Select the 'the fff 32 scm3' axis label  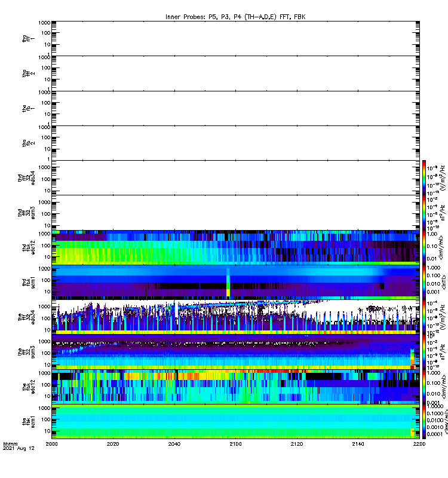tap(26, 352)
